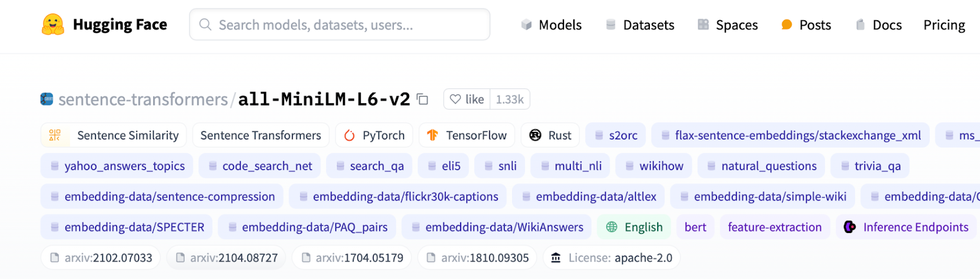Click the Hugging Face emoji logo
This screenshot has height=279, width=980.
pyautogui.click(x=53, y=25)
